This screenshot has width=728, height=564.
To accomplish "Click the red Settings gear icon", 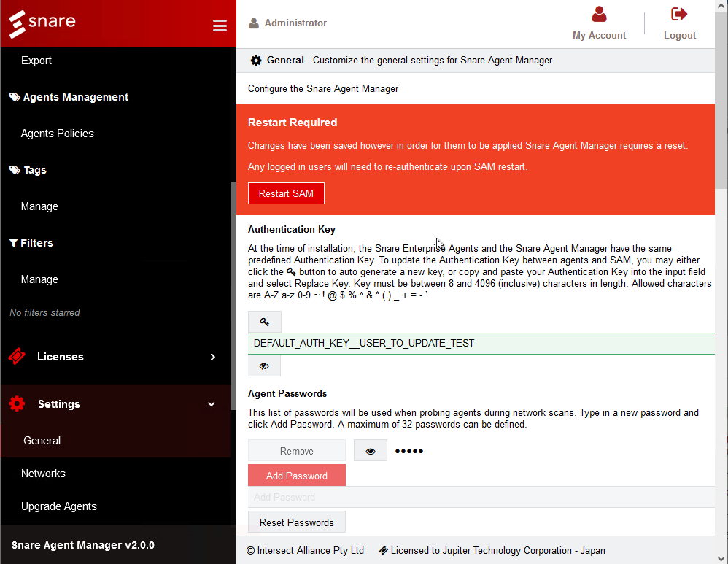I will (x=18, y=403).
